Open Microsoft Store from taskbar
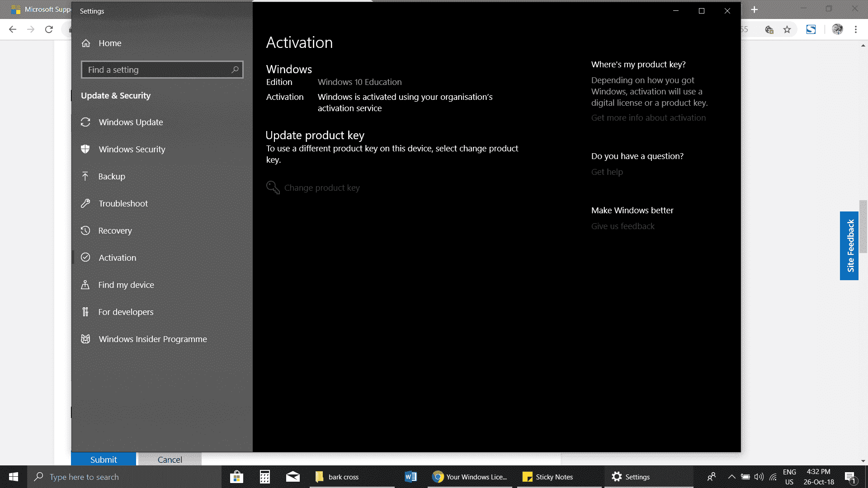Screen dimensions: 868x488 [236, 477]
